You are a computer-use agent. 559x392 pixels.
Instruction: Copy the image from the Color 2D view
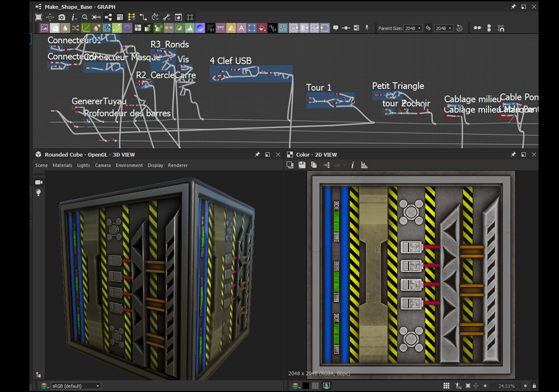coord(314,164)
